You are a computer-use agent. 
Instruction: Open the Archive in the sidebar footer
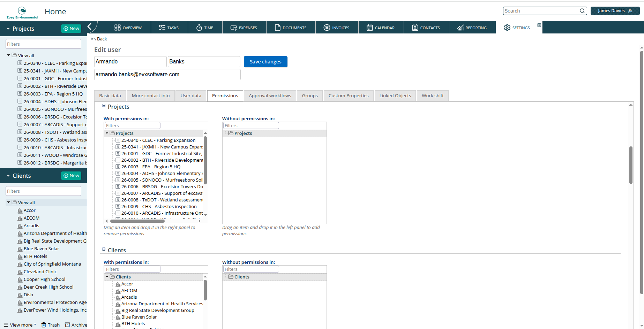point(76,325)
